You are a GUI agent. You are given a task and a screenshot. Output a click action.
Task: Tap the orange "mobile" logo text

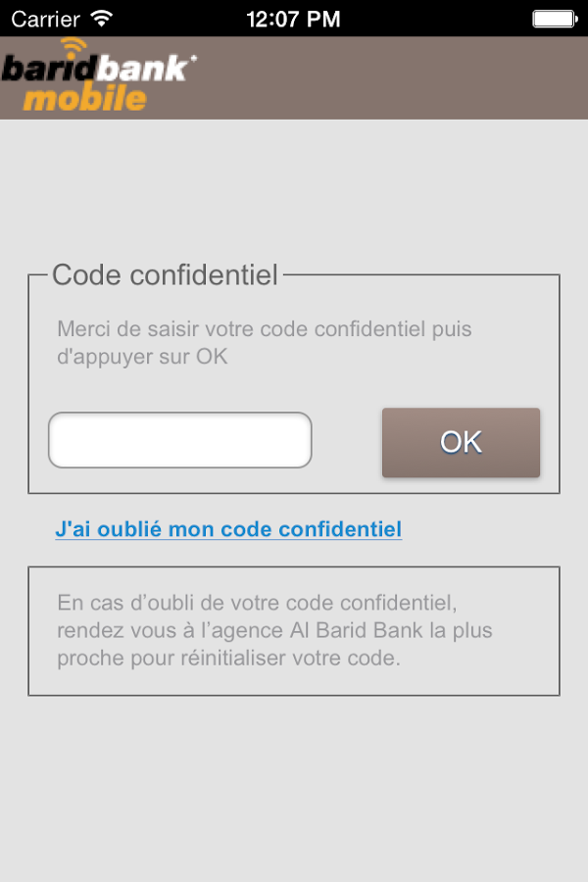[84, 98]
